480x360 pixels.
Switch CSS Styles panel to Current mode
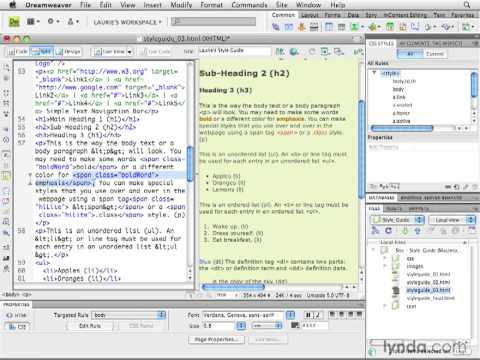435,54
